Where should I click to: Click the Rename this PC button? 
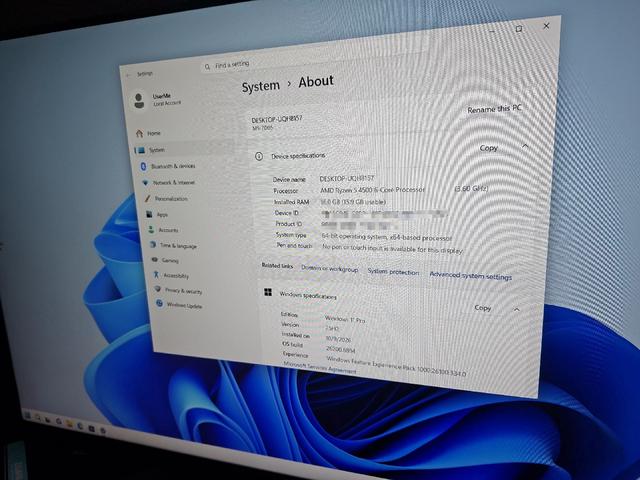pos(494,109)
